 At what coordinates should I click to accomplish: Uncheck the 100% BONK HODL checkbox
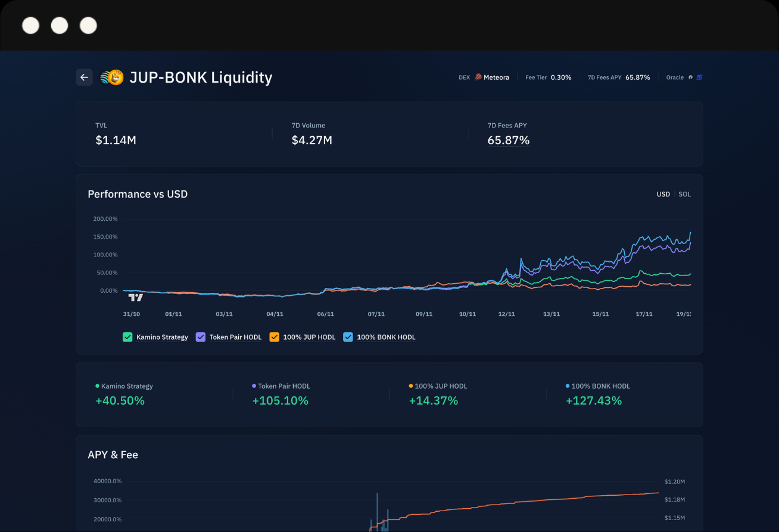coord(348,337)
